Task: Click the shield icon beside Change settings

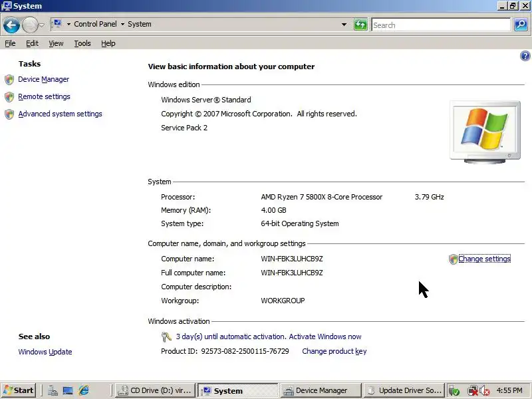Action: click(x=453, y=259)
